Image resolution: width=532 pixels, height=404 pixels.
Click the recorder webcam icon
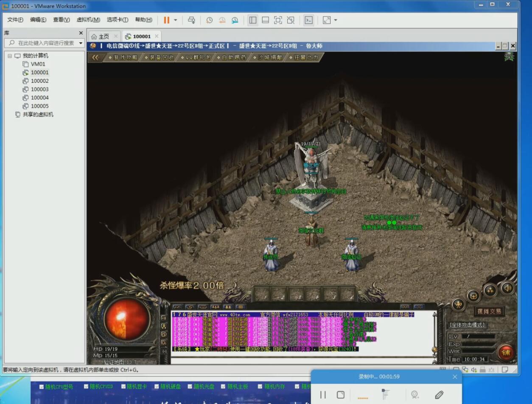point(415,395)
